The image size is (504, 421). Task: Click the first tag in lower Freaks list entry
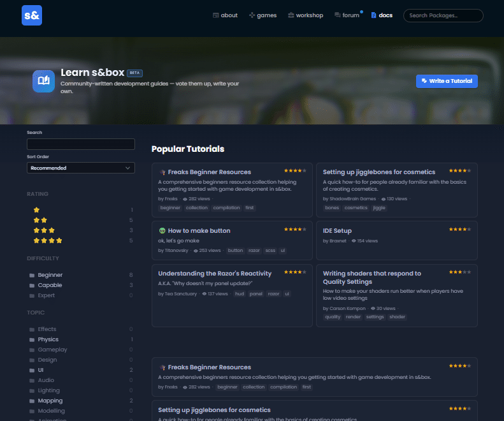coord(306,387)
